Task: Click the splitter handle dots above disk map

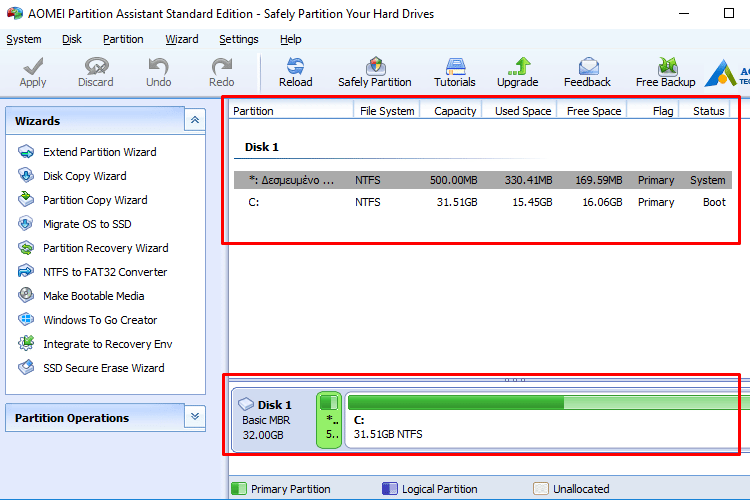Action: pyautogui.click(x=515, y=380)
